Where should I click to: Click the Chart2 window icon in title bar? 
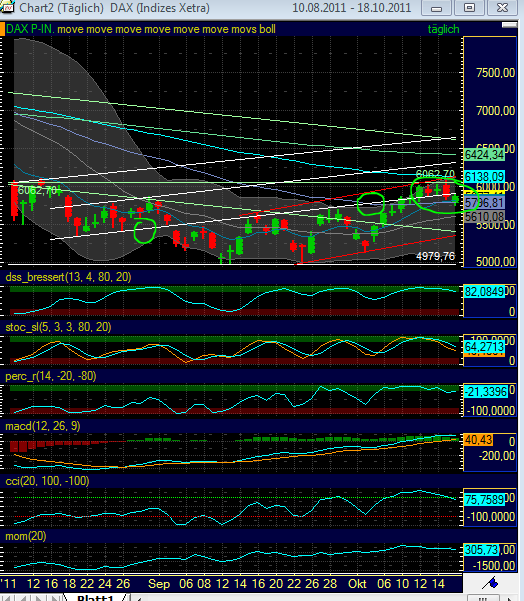pos(7,7)
